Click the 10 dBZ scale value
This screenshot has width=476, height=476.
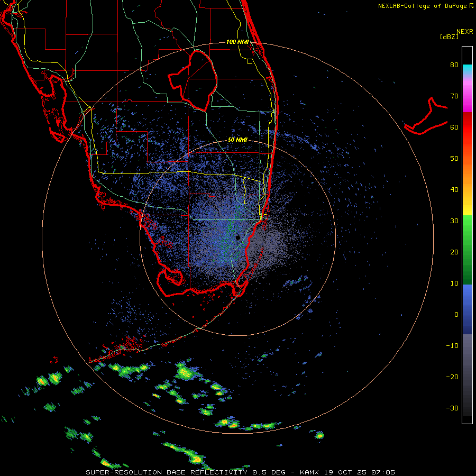tap(454, 283)
